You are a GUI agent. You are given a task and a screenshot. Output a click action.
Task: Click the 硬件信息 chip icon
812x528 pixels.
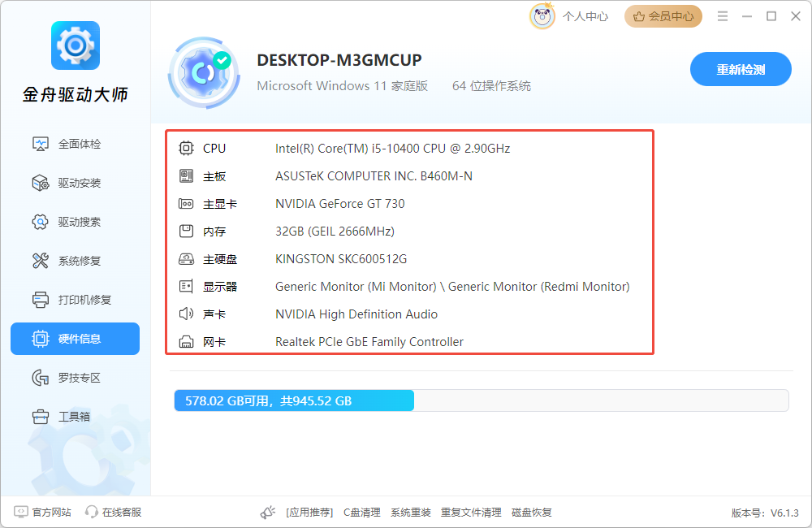coord(41,339)
